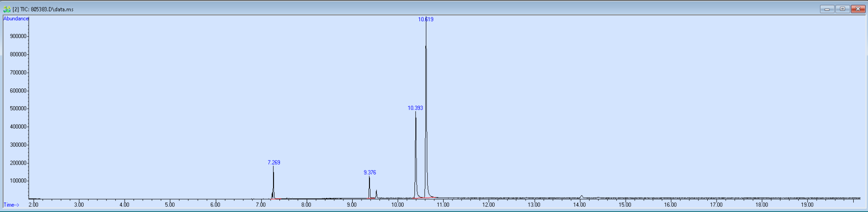Image resolution: width=868 pixels, height=212 pixels.
Task: Click the 300000 abundance tick value
Action: click(x=18, y=145)
